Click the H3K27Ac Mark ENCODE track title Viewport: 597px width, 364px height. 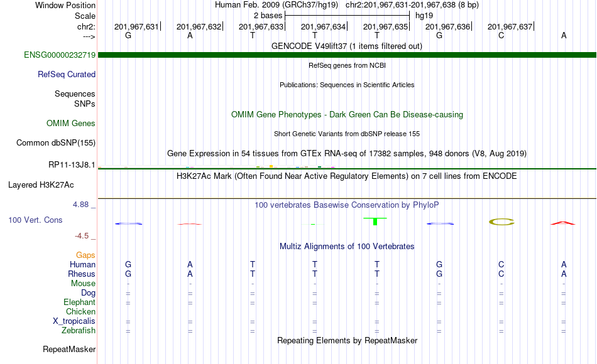pos(347,176)
